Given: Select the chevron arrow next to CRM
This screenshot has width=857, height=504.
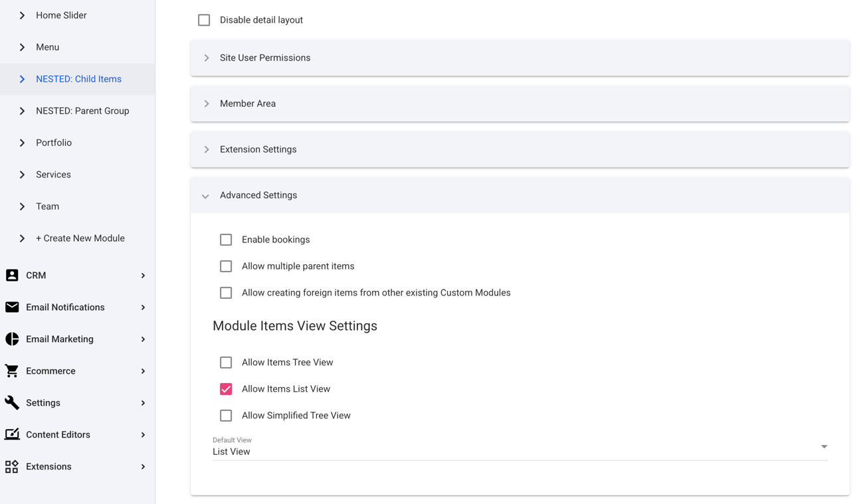Looking at the screenshot, I should pyautogui.click(x=142, y=275).
